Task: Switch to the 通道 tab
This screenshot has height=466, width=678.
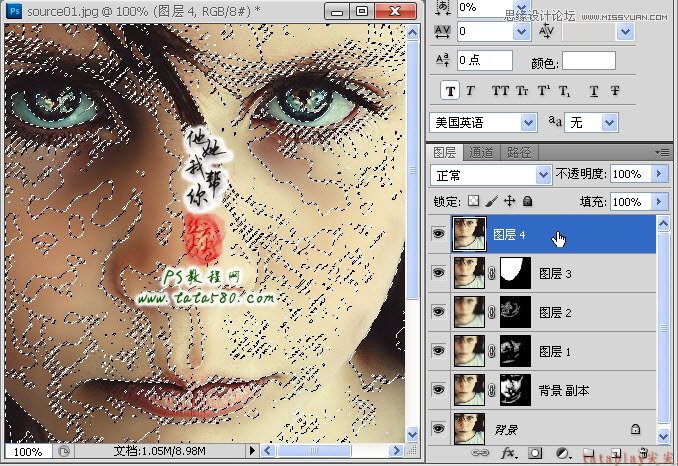Action: click(x=481, y=152)
